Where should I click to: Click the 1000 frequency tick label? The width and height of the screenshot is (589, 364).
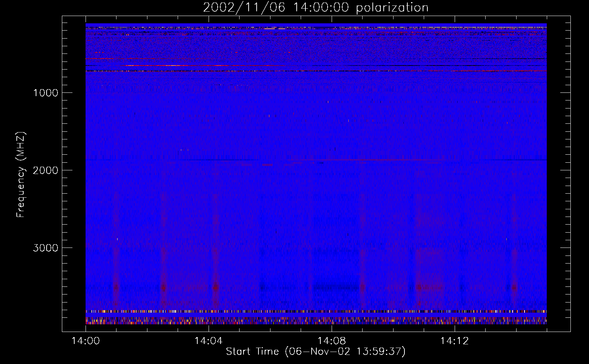(x=46, y=93)
